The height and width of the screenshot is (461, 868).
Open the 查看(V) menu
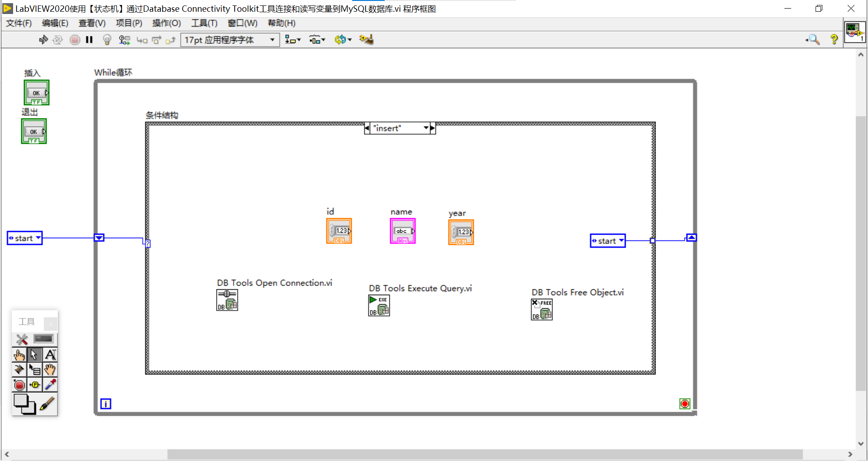click(92, 23)
